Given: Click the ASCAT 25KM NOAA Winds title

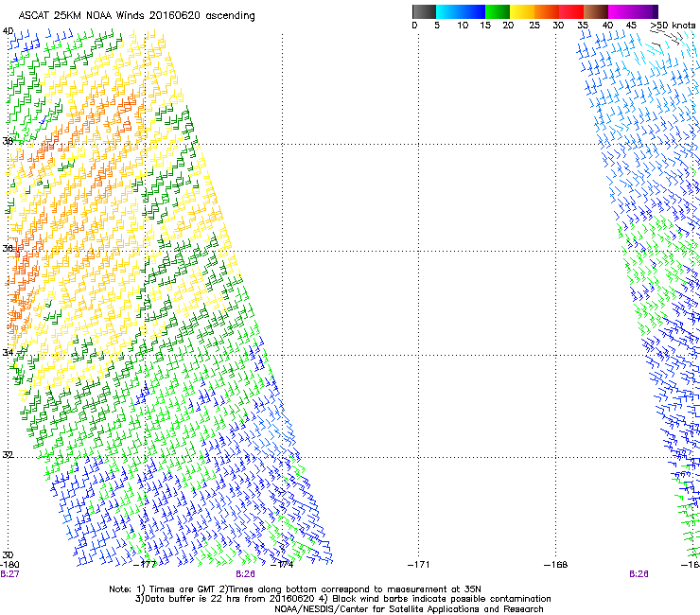Looking at the screenshot, I should [136, 15].
